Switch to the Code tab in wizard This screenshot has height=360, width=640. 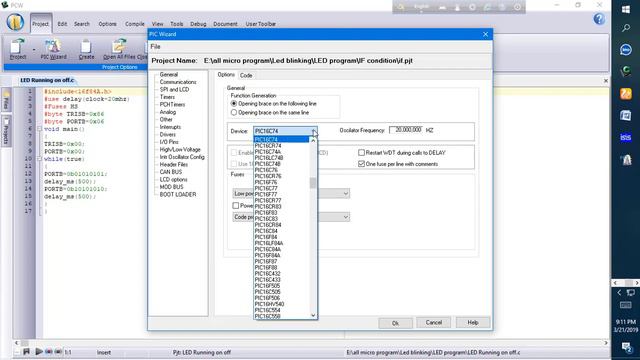click(246, 75)
